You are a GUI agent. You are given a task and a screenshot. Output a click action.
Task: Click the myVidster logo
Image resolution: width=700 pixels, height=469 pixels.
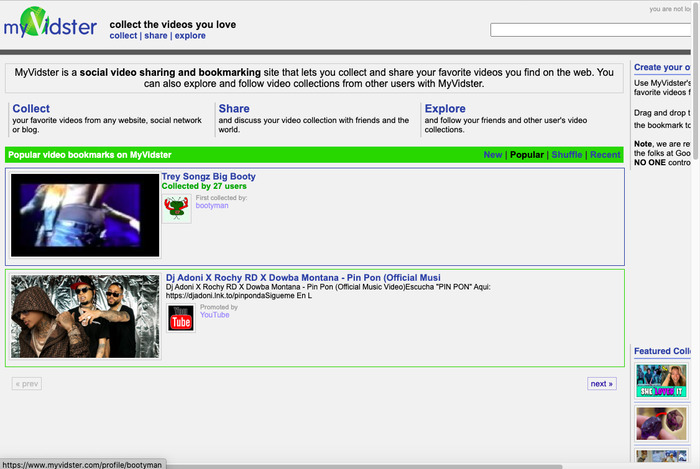(x=50, y=23)
